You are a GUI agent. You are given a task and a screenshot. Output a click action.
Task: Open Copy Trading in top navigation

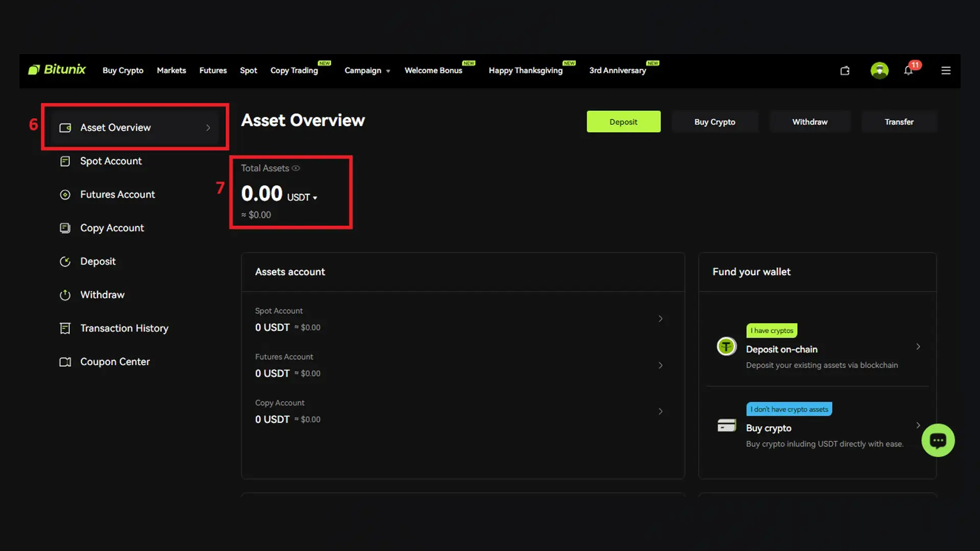pyautogui.click(x=295, y=70)
